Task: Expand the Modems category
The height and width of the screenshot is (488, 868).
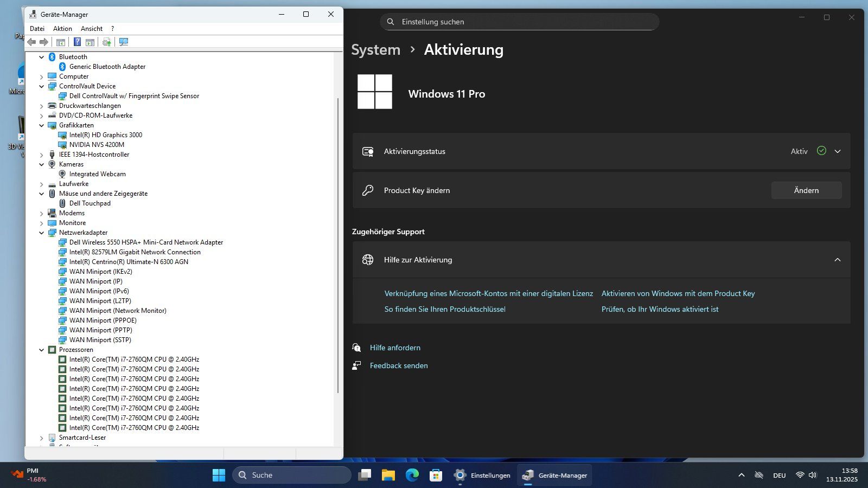Action: point(42,213)
